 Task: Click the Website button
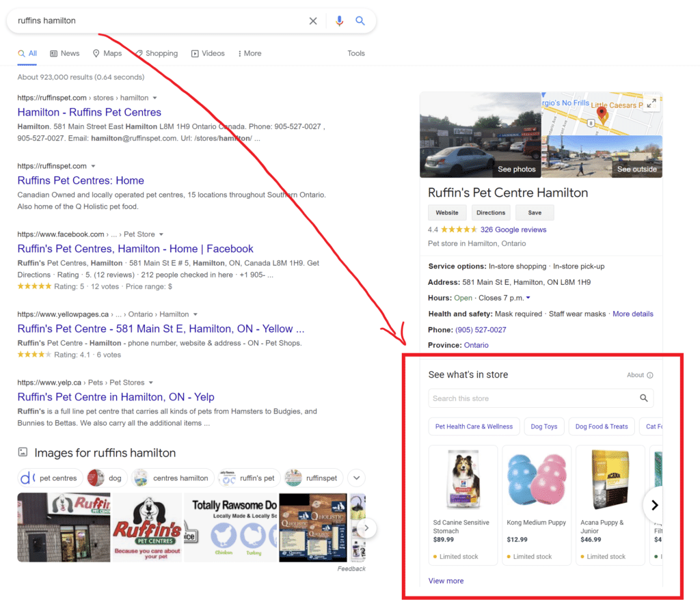[447, 212]
